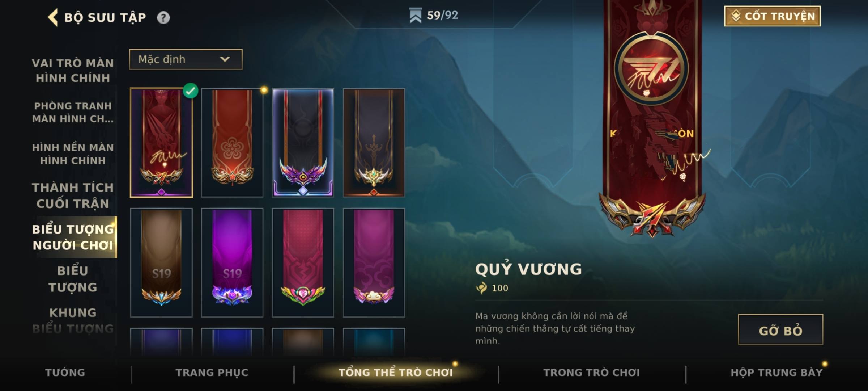Click the diamond icon on Cốt Truyện button
The width and height of the screenshot is (868, 391).
(x=736, y=16)
